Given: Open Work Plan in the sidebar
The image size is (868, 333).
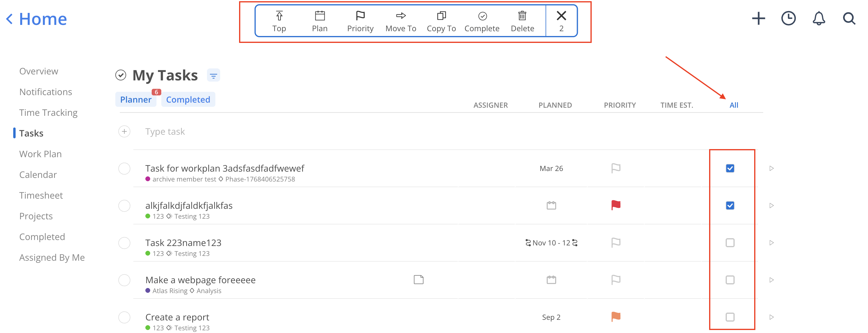Looking at the screenshot, I should [x=41, y=154].
